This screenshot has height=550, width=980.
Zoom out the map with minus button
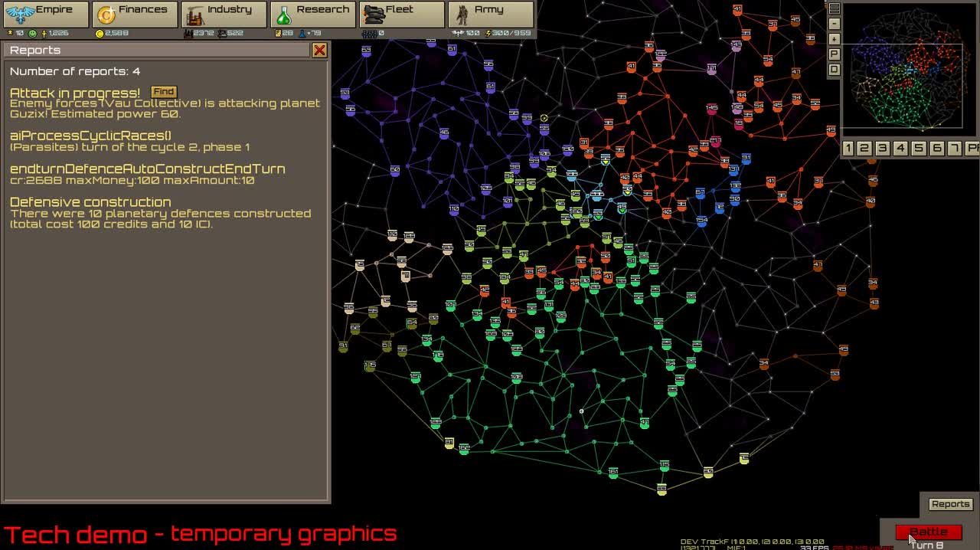click(x=835, y=24)
